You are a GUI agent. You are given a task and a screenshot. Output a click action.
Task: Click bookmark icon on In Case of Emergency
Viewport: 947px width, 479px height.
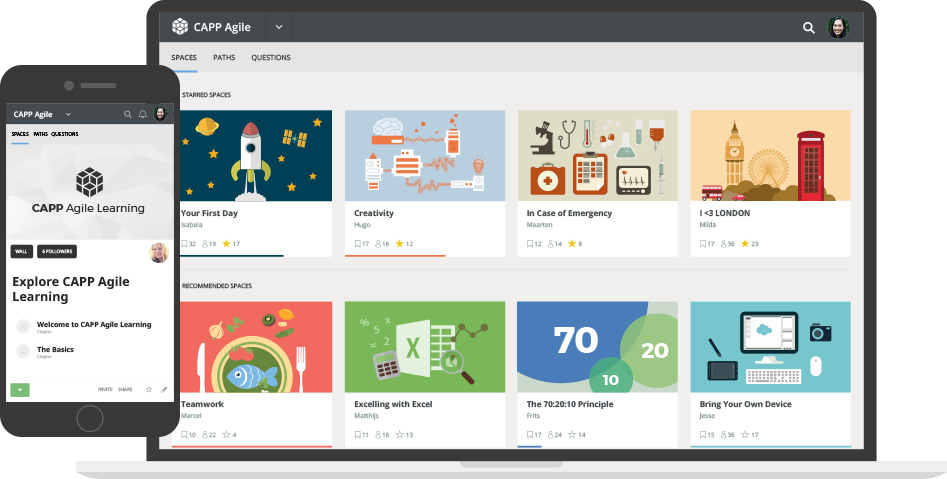point(530,244)
